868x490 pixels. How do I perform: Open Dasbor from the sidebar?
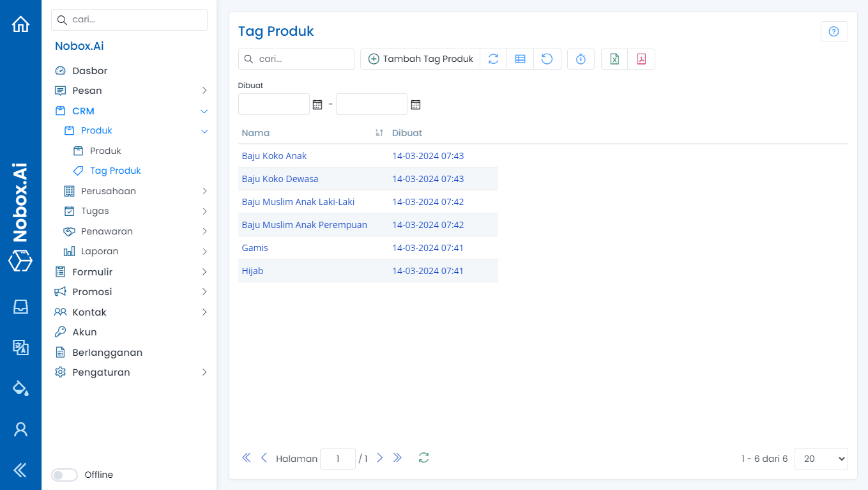[89, 71]
